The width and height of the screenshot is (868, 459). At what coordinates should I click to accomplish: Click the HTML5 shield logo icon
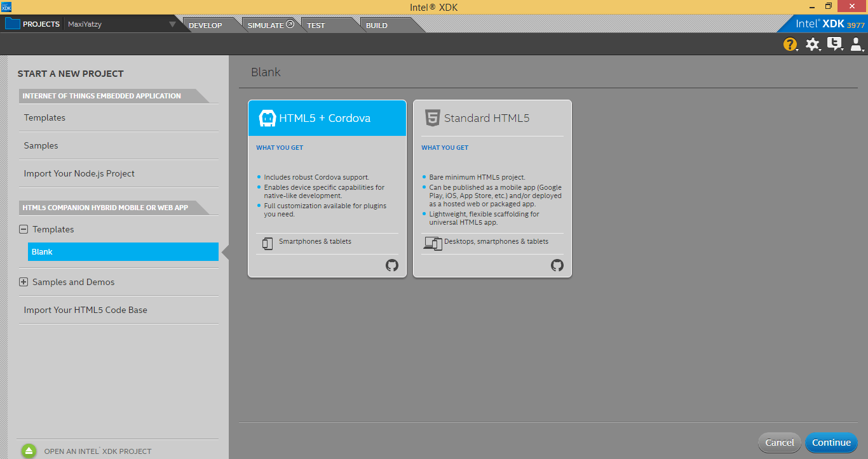click(x=433, y=118)
